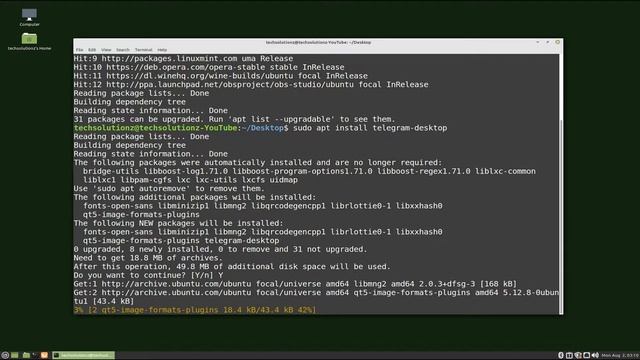Click the 'Hit:10 https://deb.opera.com/opera-stable' line
This screenshot has height=360, width=640.
[209, 67]
